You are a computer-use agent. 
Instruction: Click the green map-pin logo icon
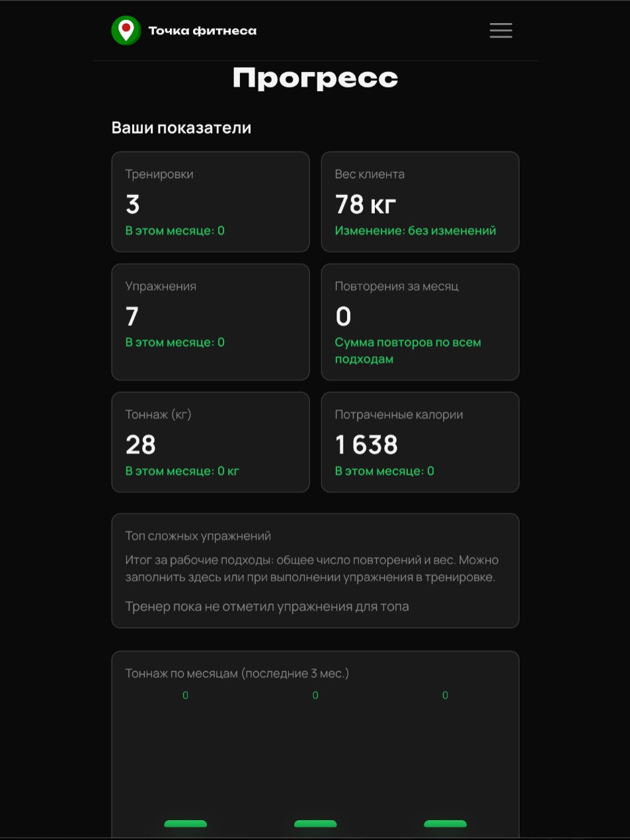tap(126, 30)
